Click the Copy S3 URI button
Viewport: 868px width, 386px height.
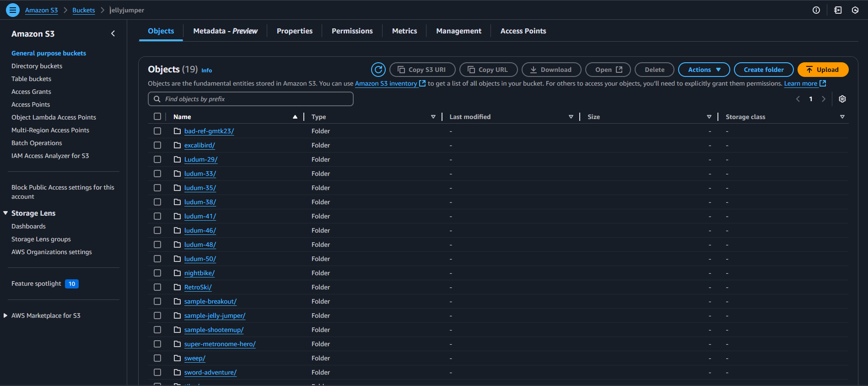click(422, 70)
